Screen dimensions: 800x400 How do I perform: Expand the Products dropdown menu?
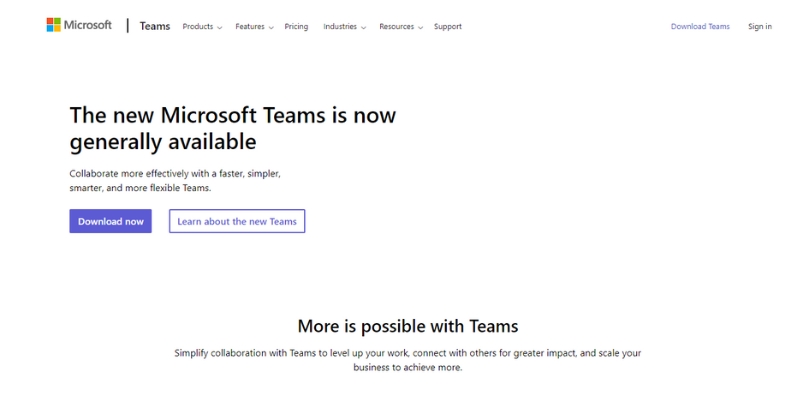pyautogui.click(x=202, y=27)
